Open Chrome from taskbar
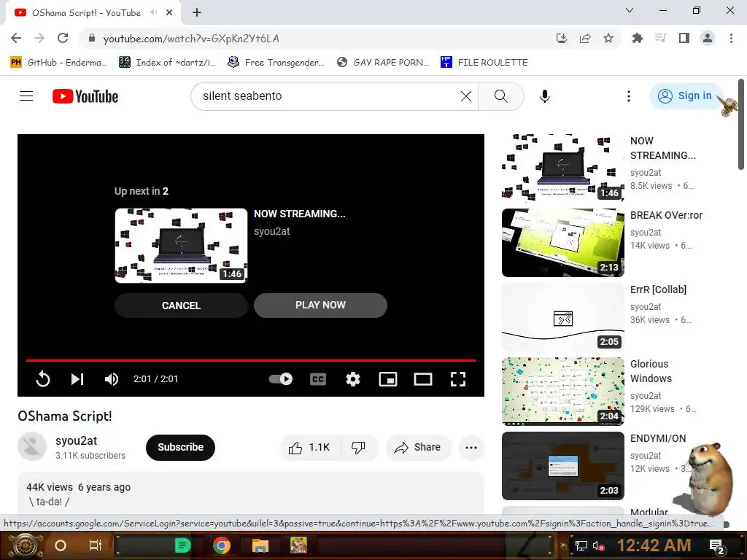 (x=222, y=545)
